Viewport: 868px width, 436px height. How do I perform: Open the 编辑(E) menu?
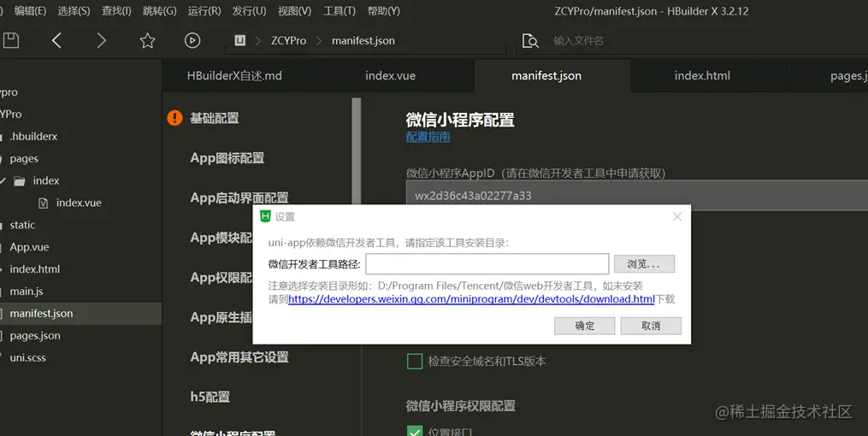tap(30, 11)
